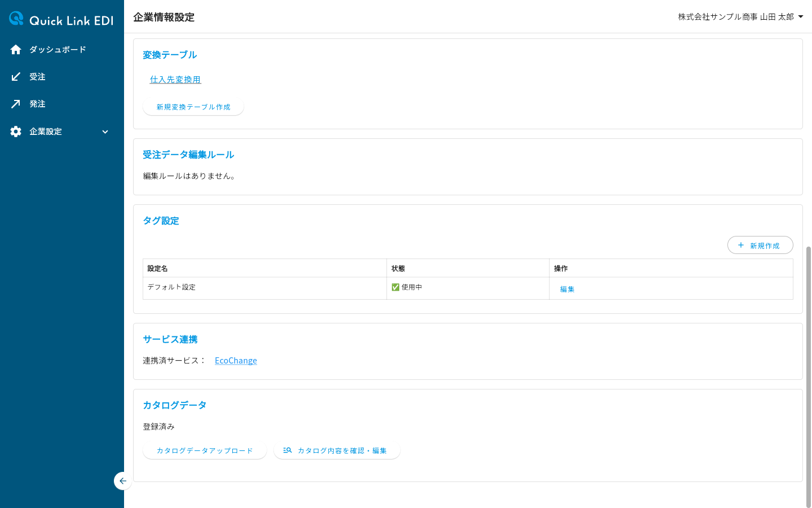Click the 状態 column header
The image size is (812, 508).
(468, 268)
